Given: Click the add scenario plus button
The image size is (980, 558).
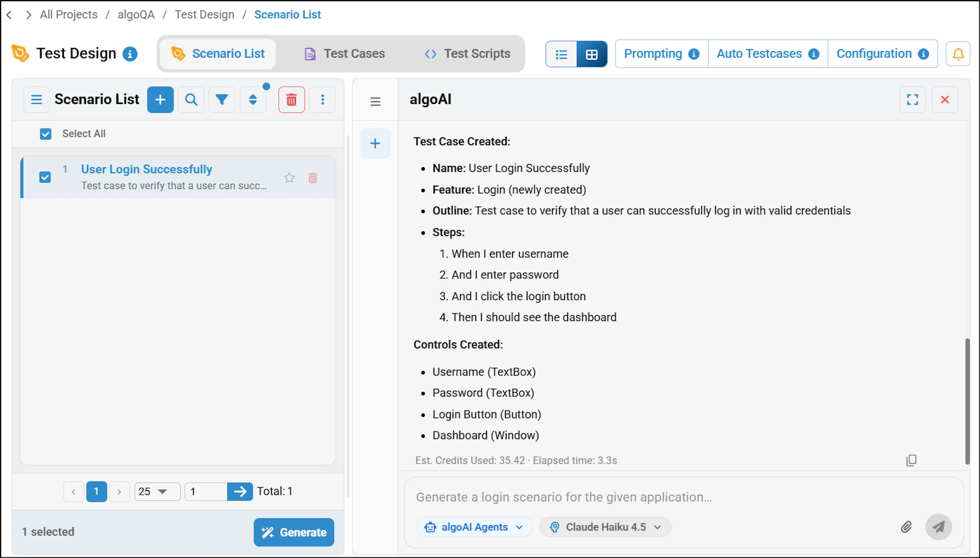Looking at the screenshot, I should (x=160, y=100).
